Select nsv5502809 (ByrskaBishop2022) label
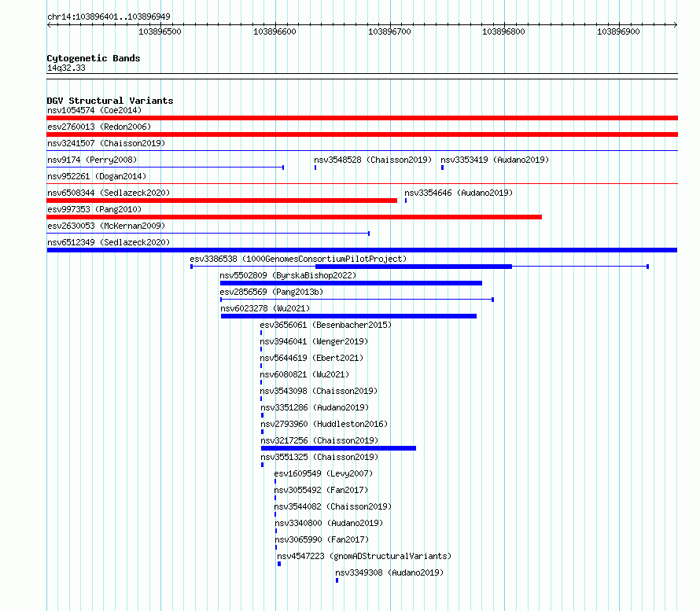 [x=288, y=275]
